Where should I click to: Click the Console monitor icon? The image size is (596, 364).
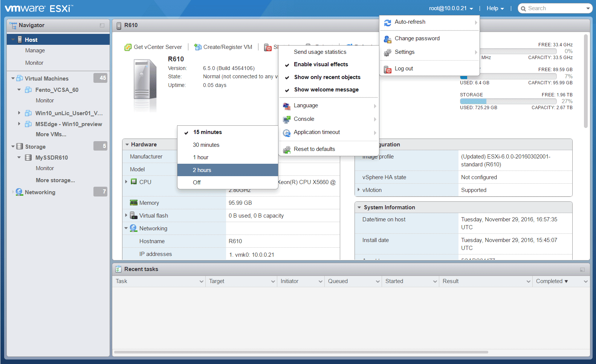pos(287,119)
